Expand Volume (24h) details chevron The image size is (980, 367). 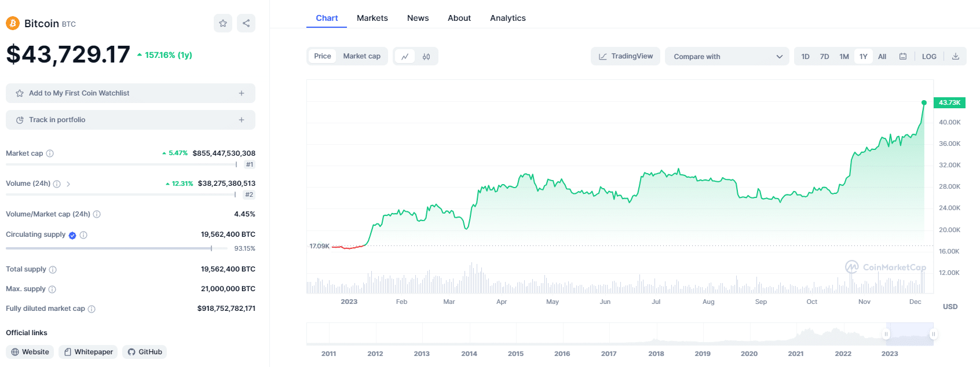click(68, 184)
